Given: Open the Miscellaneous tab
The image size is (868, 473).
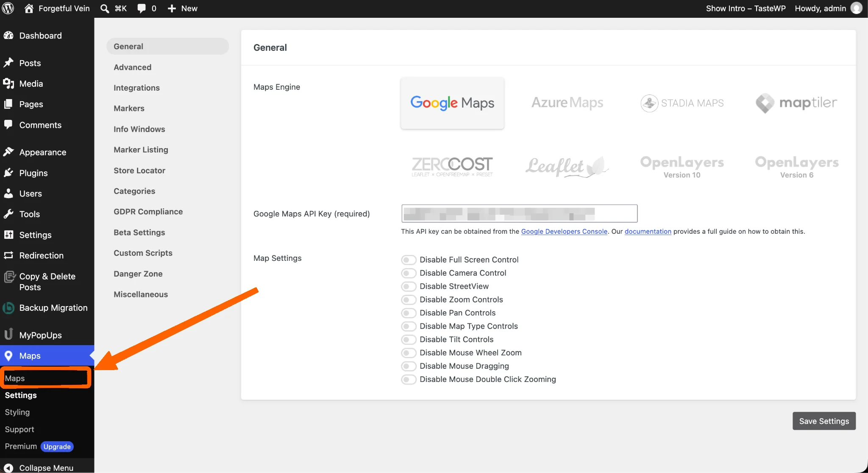Looking at the screenshot, I should click(x=141, y=294).
